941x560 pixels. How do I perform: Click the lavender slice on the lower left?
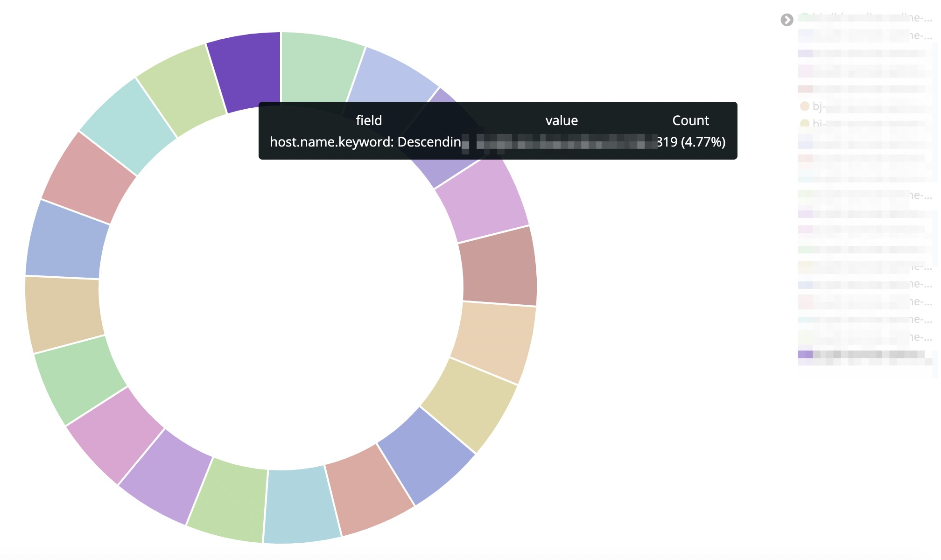(166, 476)
